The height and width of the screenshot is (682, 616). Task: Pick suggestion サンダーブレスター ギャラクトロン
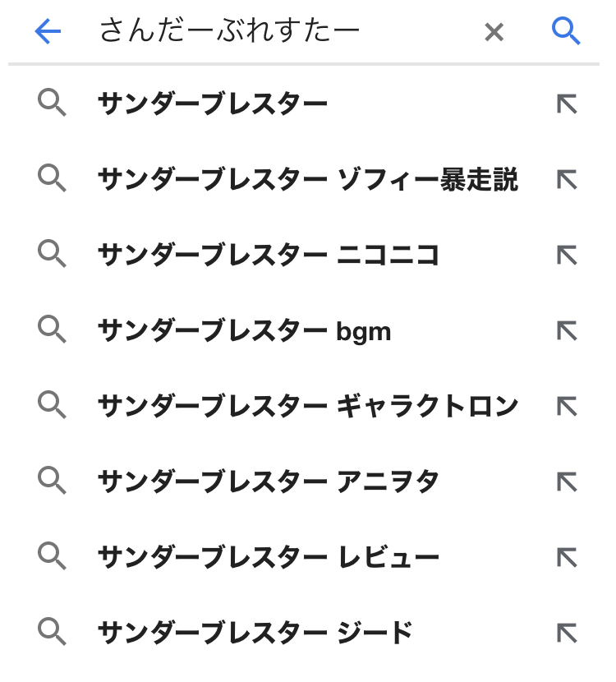click(x=307, y=406)
